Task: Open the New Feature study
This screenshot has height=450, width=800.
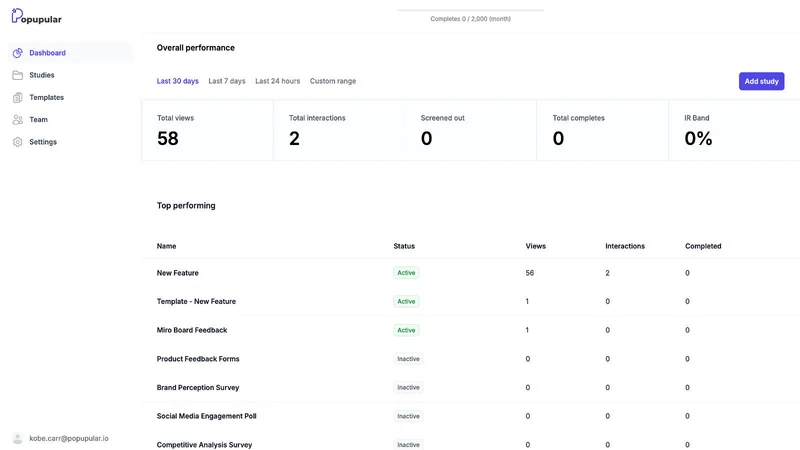Action: click(x=178, y=273)
